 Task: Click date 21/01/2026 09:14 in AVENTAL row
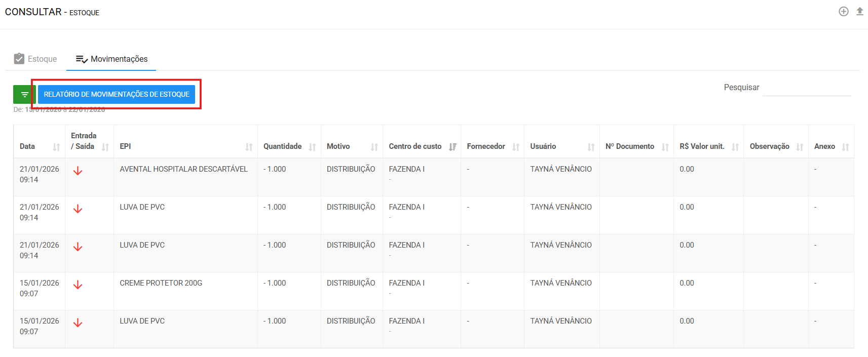coord(39,174)
